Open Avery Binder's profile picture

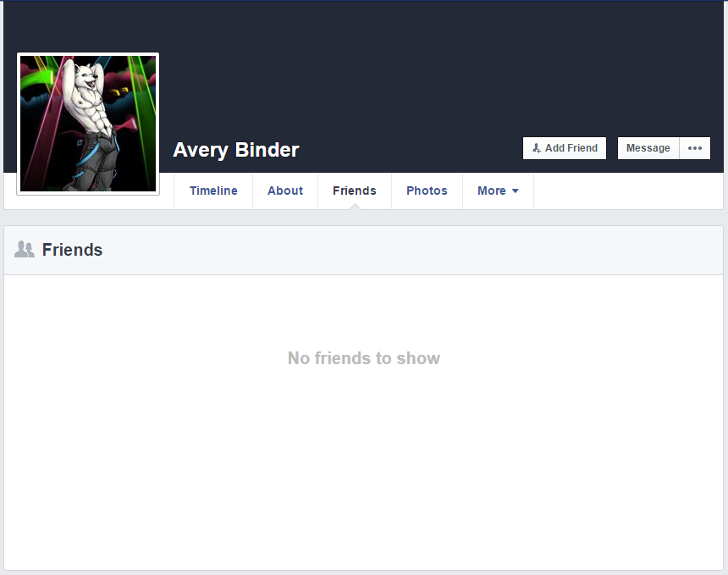(x=88, y=124)
